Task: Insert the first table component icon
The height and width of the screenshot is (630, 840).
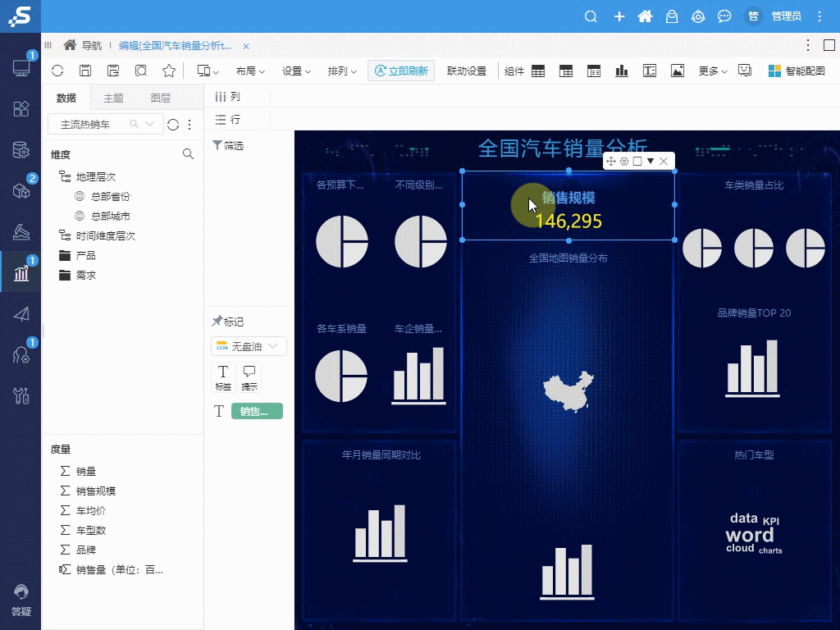Action: click(538, 71)
